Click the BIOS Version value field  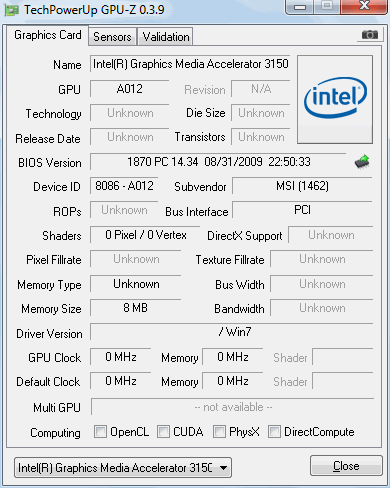tap(218, 162)
